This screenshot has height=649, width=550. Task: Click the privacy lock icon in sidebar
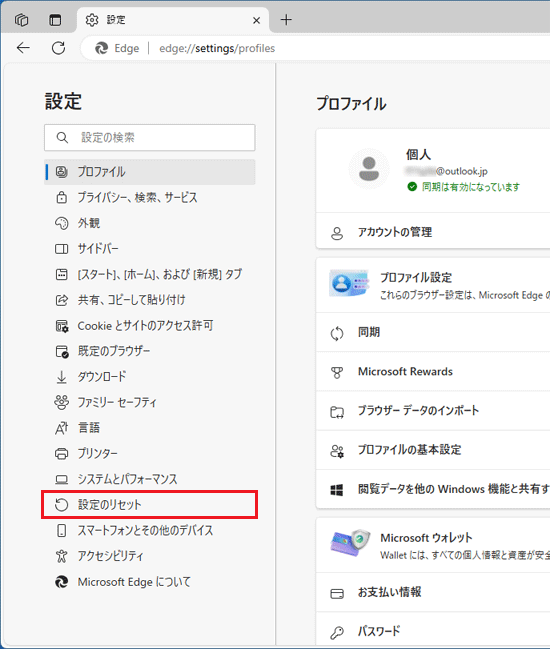click(62, 197)
